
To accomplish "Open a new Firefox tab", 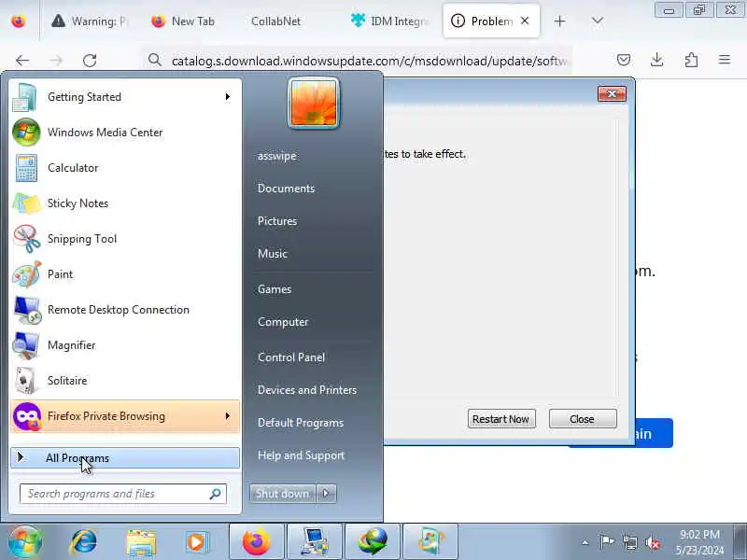I will 559,21.
